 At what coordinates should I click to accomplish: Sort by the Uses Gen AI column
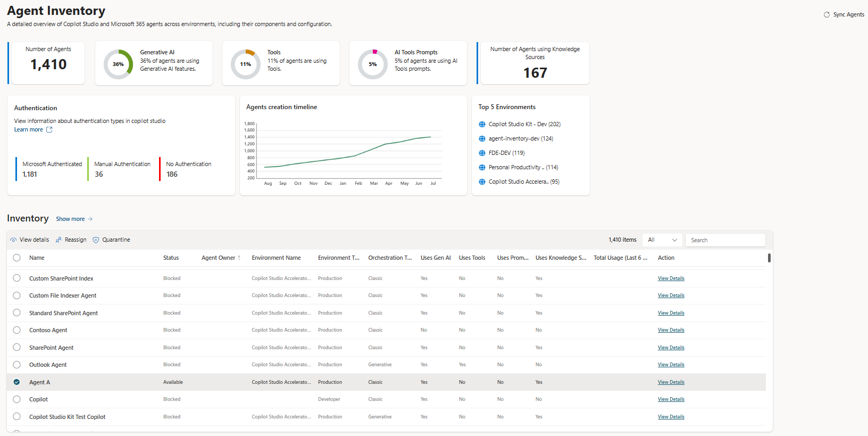(x=436, y=258)
